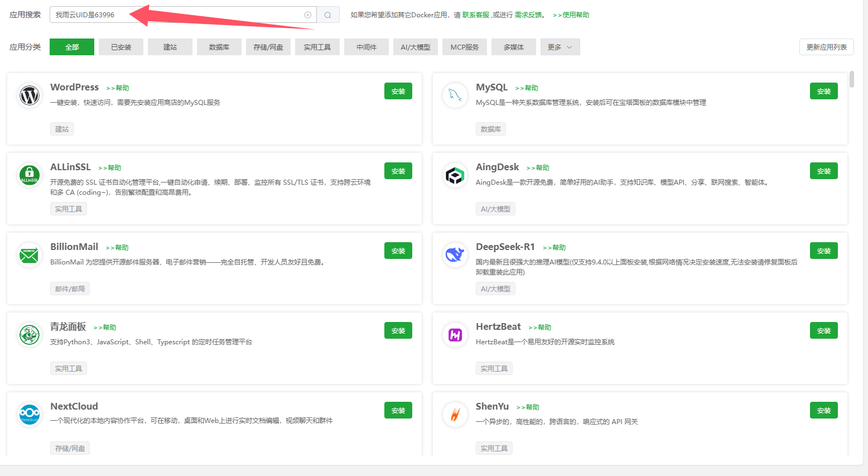
Task: Click the 更新应用列表 button
Action: (x=827, y=47)
